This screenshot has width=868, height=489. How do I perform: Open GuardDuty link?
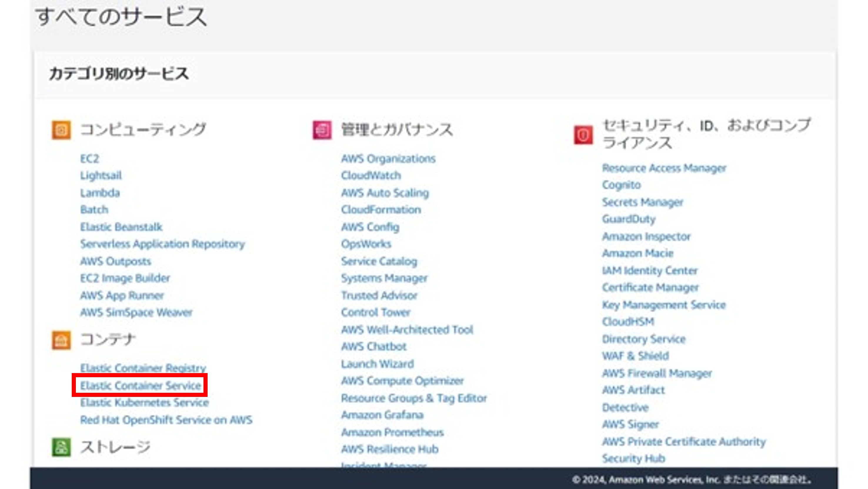point(629,219)
